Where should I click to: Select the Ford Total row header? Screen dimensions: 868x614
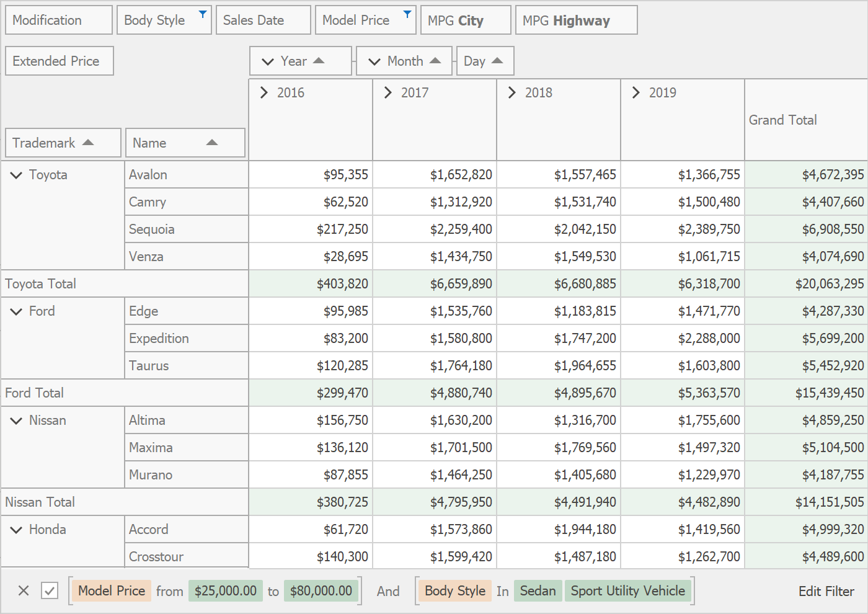(125, 393)
